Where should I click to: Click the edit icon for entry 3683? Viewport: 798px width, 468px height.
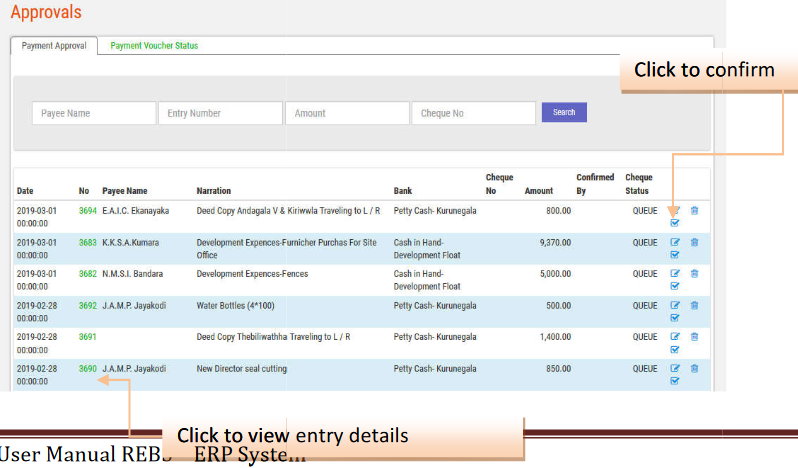pyautogui.click(x=674, y=242)
